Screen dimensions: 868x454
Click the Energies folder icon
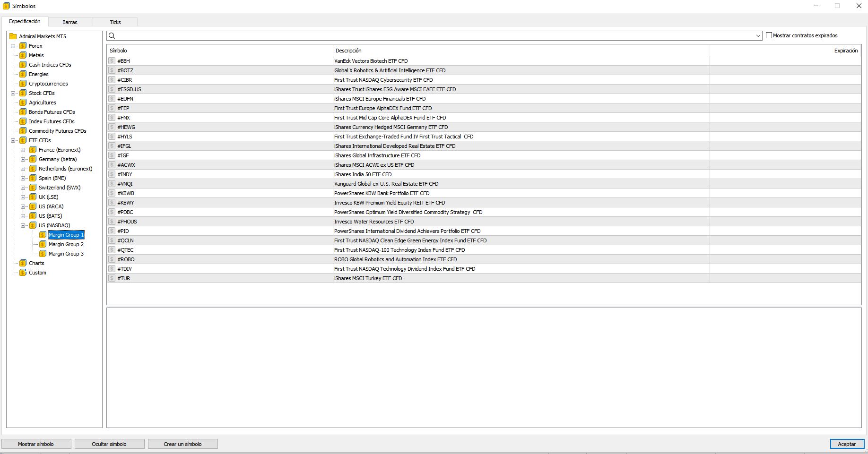pyautogui.click(x=23, y=74)
